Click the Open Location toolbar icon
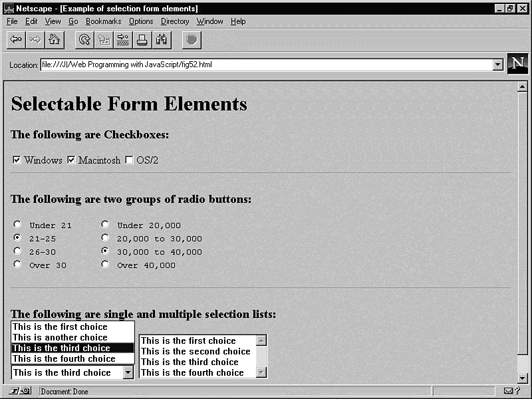532x399 pixels. click(x=123, y=40)
